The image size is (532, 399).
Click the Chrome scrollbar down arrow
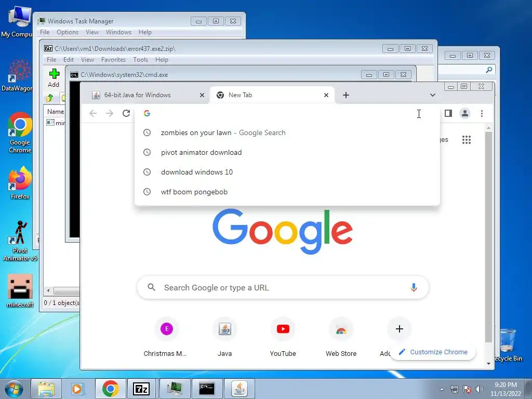488,364
